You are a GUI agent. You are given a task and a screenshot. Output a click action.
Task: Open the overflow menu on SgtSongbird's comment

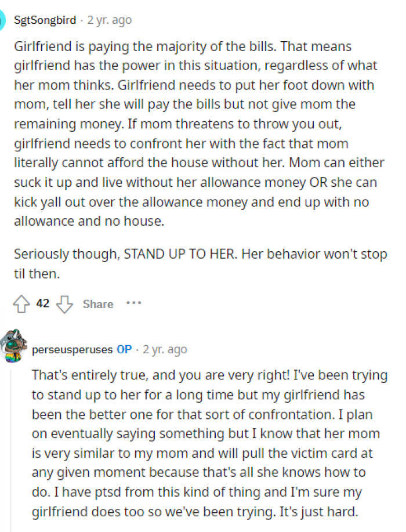[133, 303]
